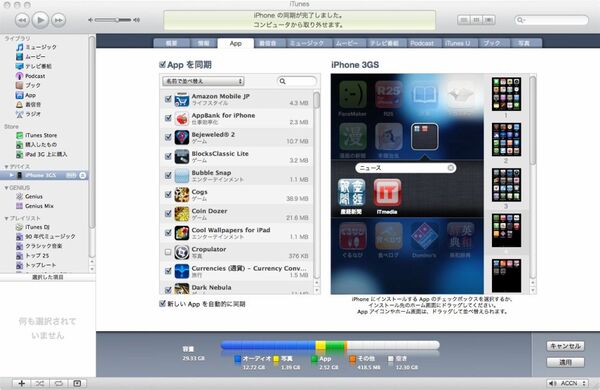Open テレビ番組 in the library sidebar
600x390 pixels.
point(34,66)
